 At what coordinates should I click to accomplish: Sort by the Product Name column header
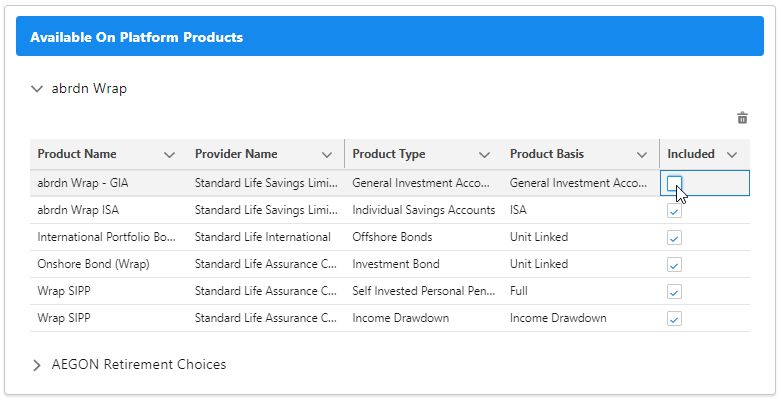tap(77, 154)
